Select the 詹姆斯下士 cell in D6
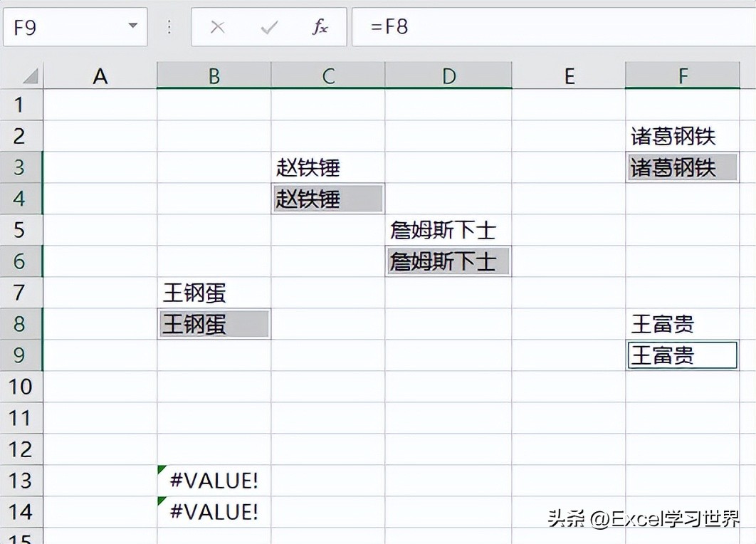This screenshot has width=756, height=544. tap(448, 261)
